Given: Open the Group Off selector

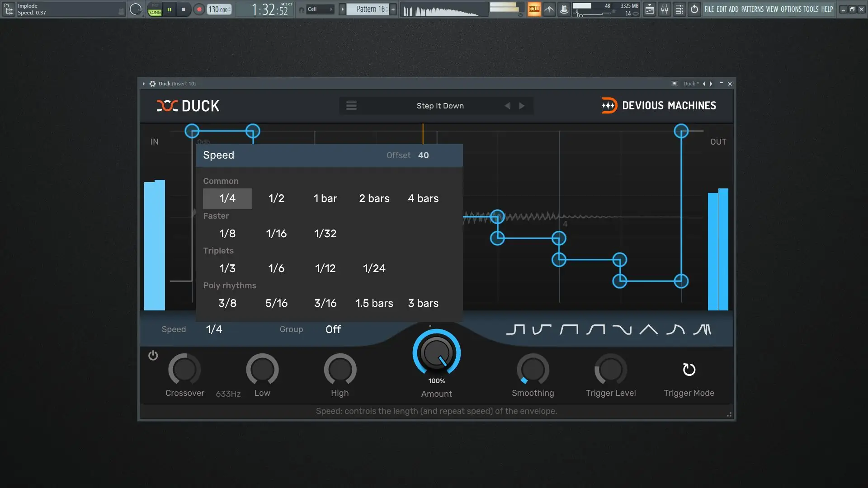Looking at the screenshot, I should (x=333, y=329).
